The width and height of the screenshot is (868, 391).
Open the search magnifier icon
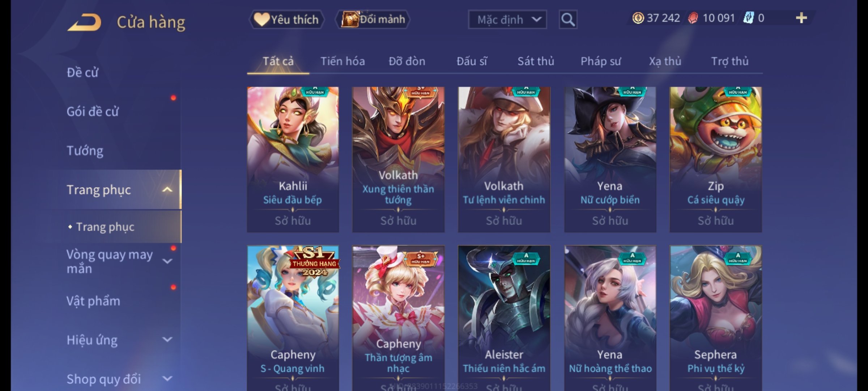[x=568, y=20]
